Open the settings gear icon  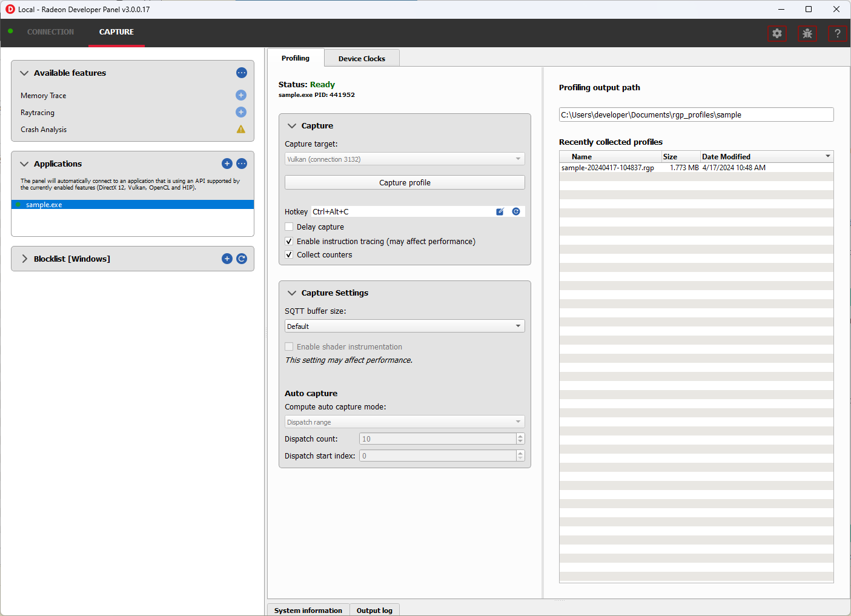[777, 33]
